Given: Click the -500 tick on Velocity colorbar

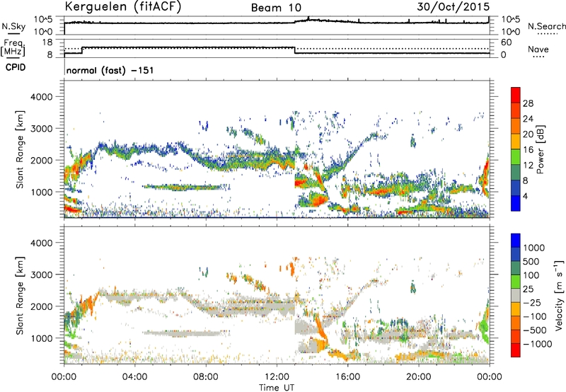Looking at the screenshot, I should 534,330.
